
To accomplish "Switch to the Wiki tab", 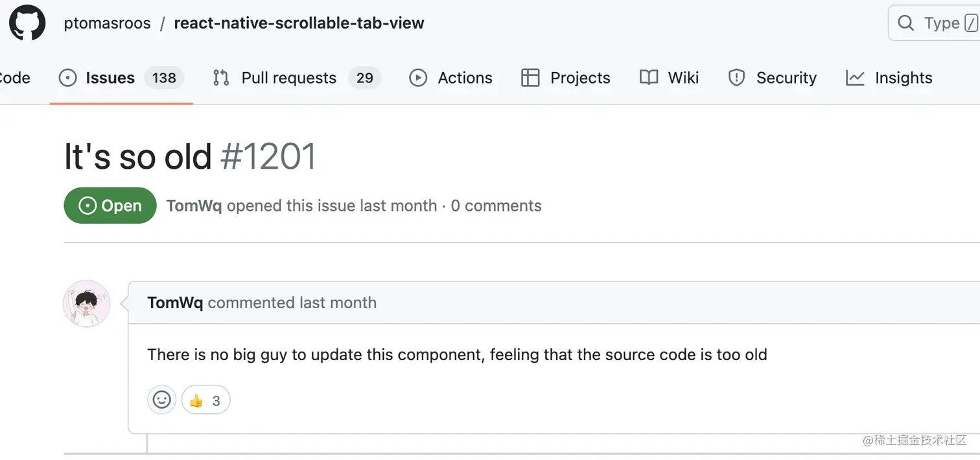I will coord(683,78).
